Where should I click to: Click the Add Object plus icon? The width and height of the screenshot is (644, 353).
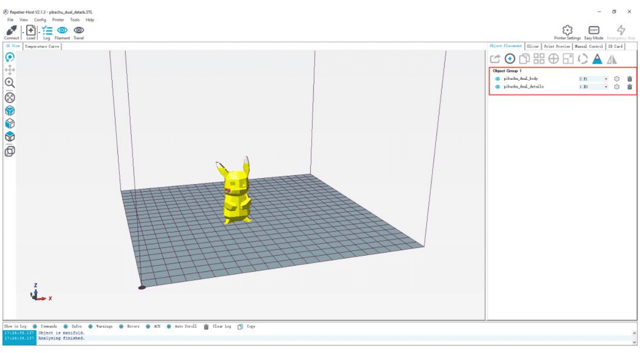coord(510,59)
